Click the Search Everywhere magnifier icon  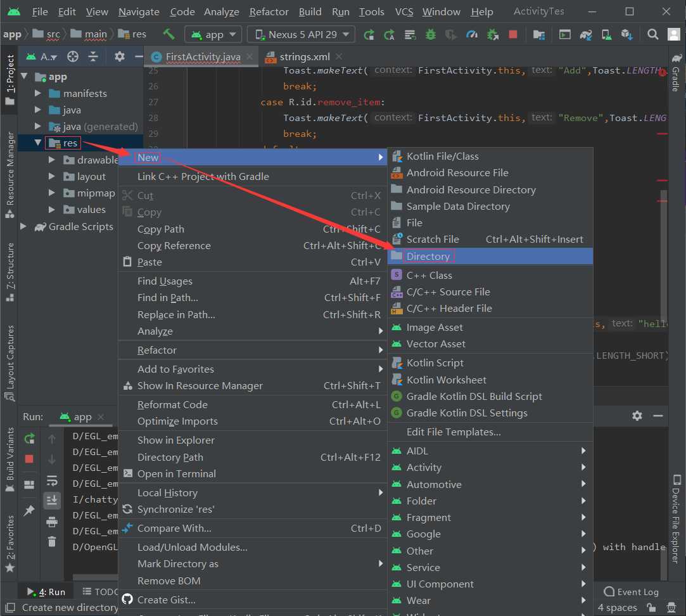(653, 34)
